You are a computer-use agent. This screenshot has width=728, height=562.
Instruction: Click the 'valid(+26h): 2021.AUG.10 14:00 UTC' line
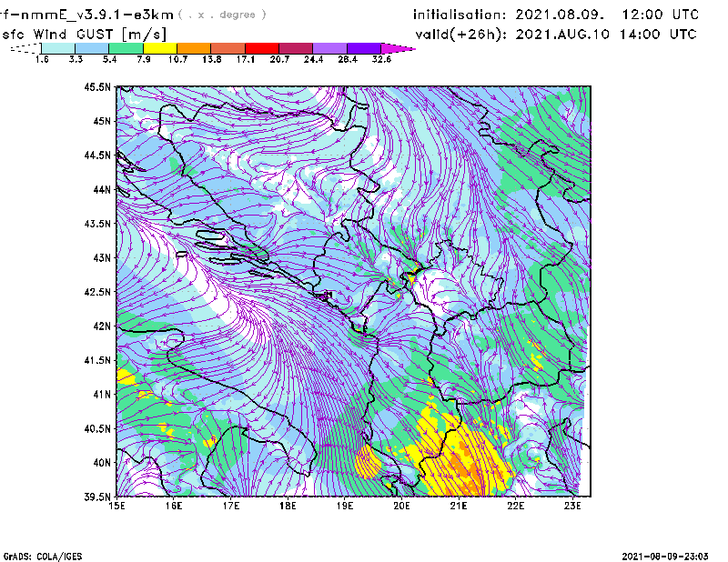point(556,35)
